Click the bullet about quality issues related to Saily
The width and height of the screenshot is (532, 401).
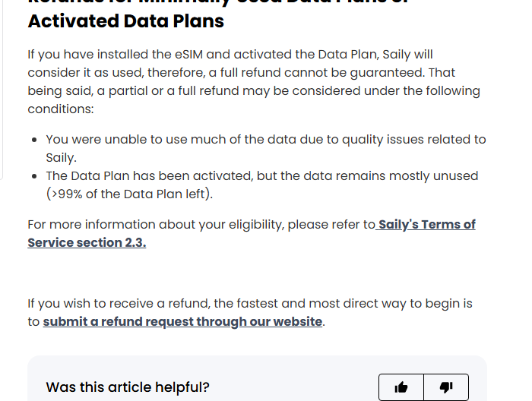266,148
